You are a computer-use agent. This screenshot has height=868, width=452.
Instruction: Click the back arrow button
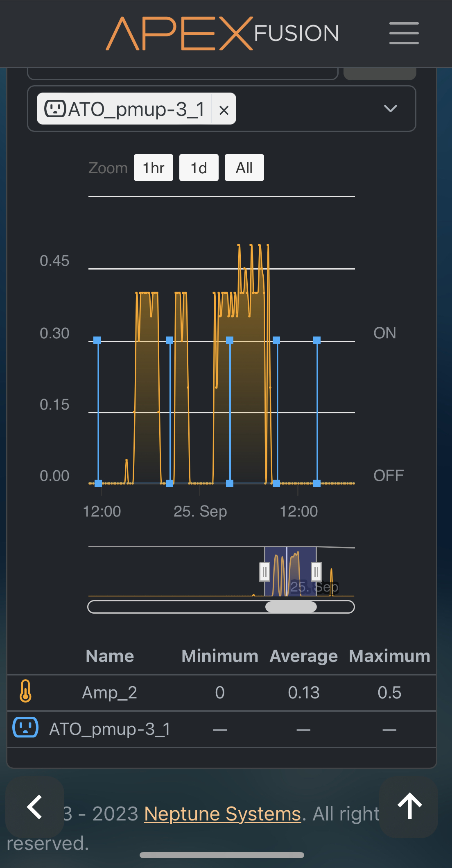coord(35,807)
